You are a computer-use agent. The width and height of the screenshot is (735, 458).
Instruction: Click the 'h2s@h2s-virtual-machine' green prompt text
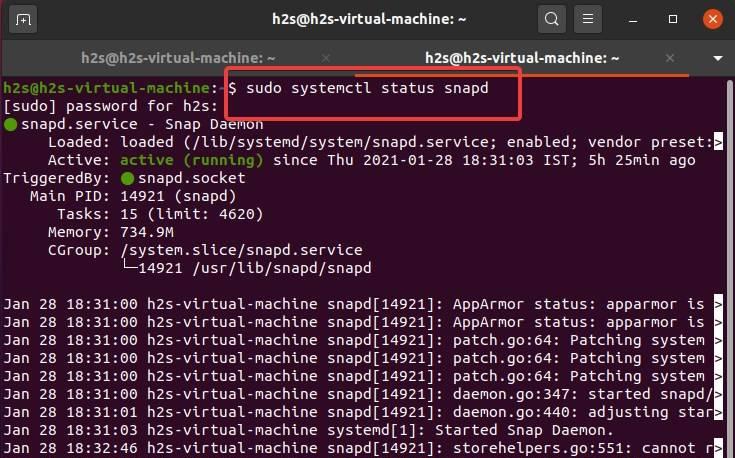coord(106,88)
